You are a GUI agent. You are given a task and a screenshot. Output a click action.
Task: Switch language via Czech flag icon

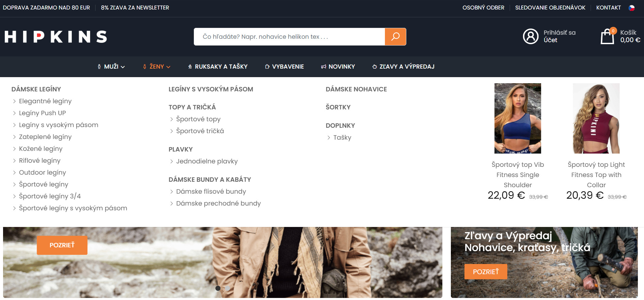tap(631, 8)
